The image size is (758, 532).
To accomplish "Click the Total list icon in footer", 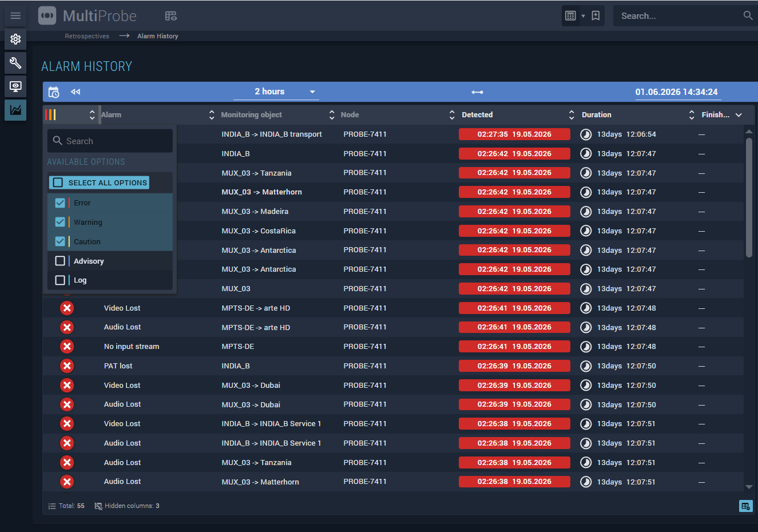I will tap(52, 506).
